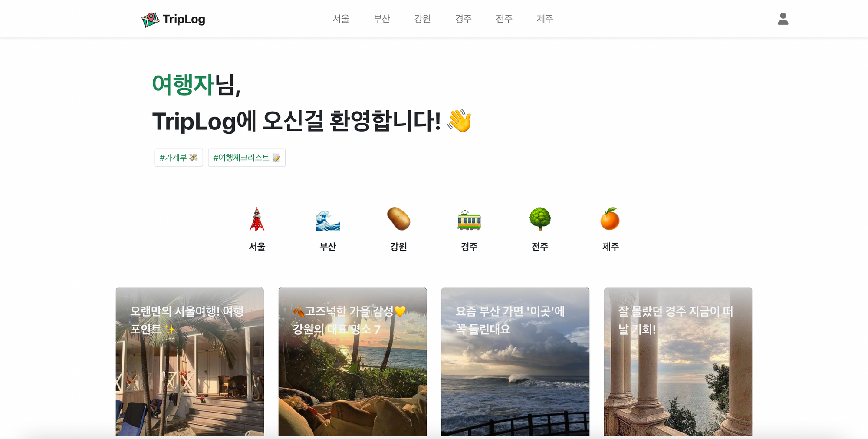This screenshot has width=868, height=439.
Task: Select the Busan wave icon
Action: coord(328,220)
